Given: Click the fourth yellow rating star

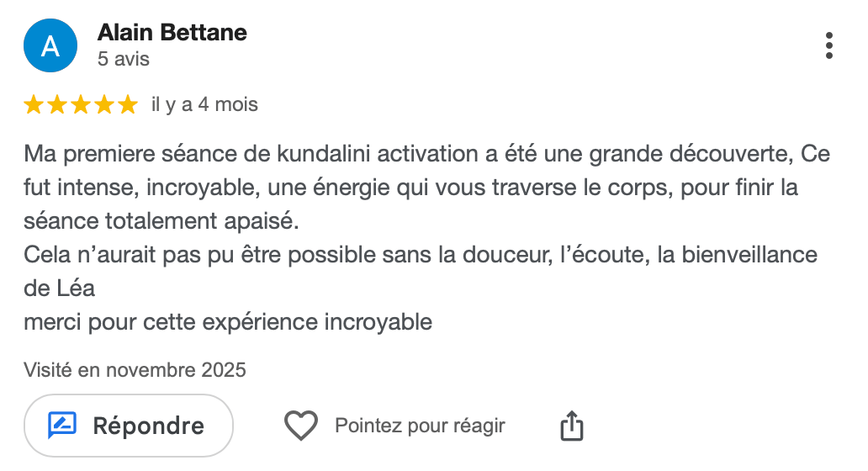Looking at the screenshot, I should click(104, 105).
